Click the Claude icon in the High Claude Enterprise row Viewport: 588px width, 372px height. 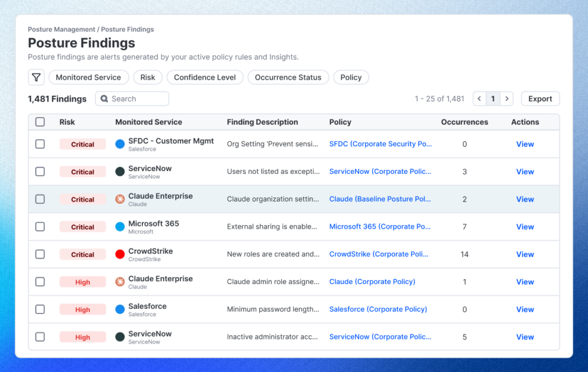pos(120,282)
